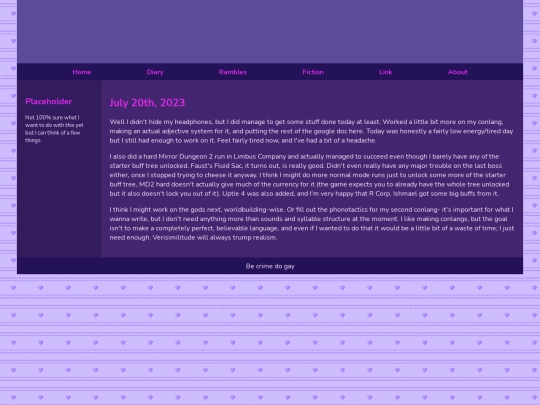Open the Home navigation link
The image size is (540, 405).
pos(82,72)
